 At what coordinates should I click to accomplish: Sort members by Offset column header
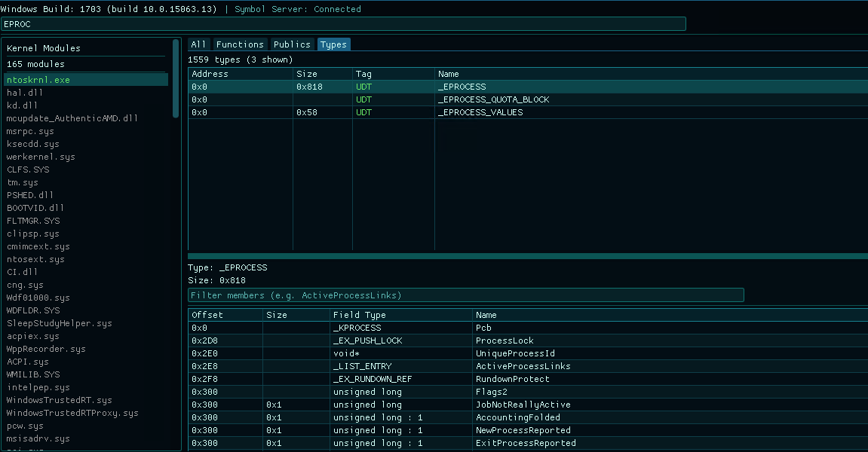pos(225,315)
